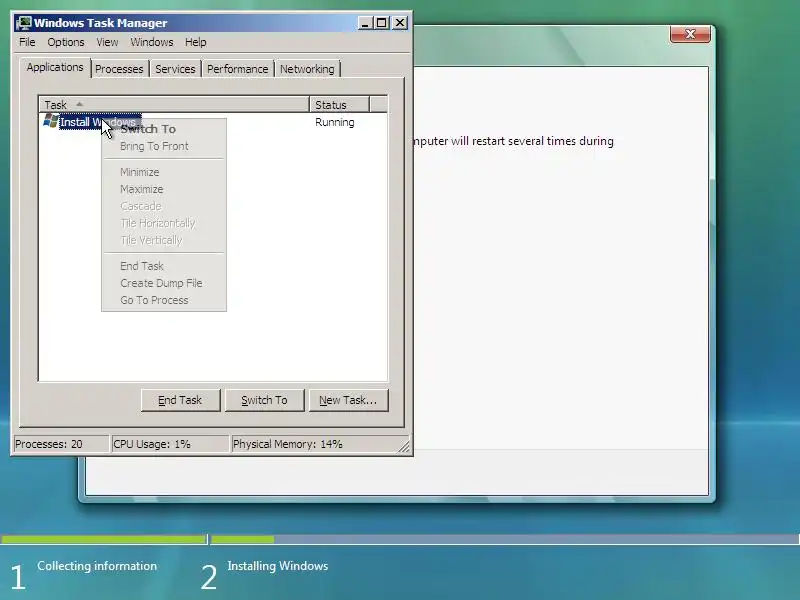800x600 pixels.
Task: Click the Windows flag icon beside Install Windows
Action: 51,121
